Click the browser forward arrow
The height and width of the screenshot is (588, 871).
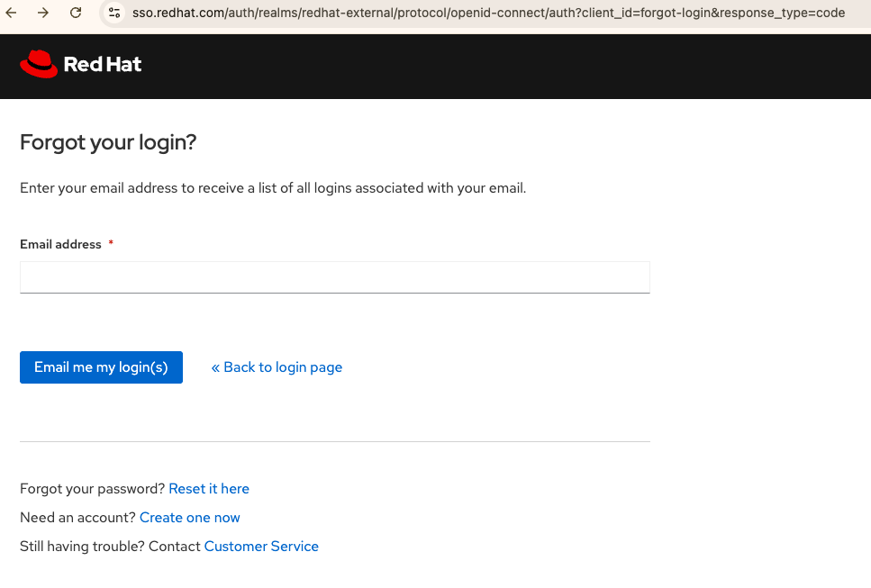(x=42, y=13)
